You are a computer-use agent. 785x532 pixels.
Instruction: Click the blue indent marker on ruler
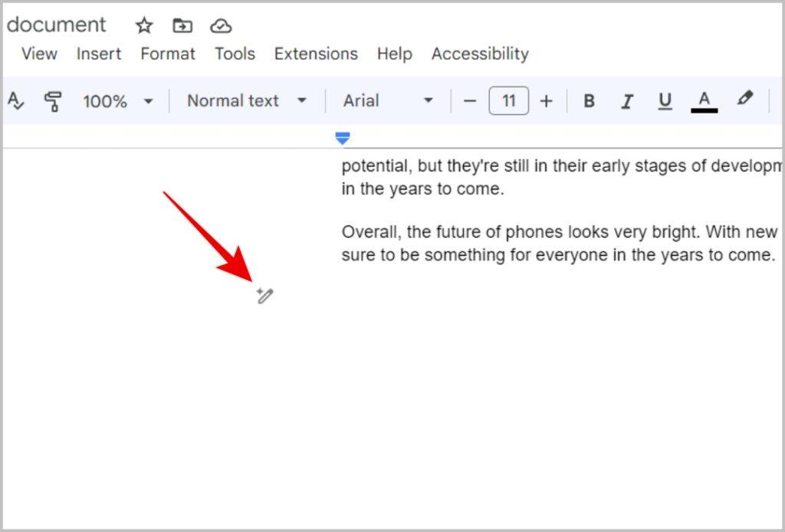(343, 138)
